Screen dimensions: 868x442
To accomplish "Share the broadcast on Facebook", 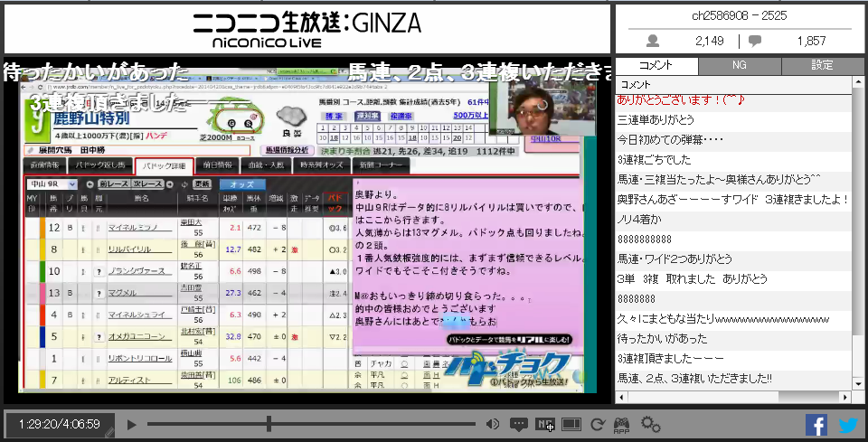I will point(816,425).
